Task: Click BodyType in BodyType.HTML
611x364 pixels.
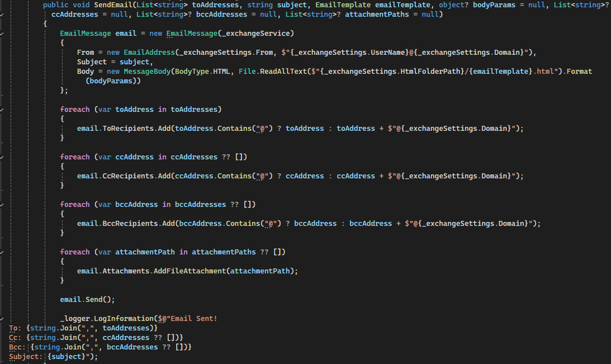Action: 191,72
